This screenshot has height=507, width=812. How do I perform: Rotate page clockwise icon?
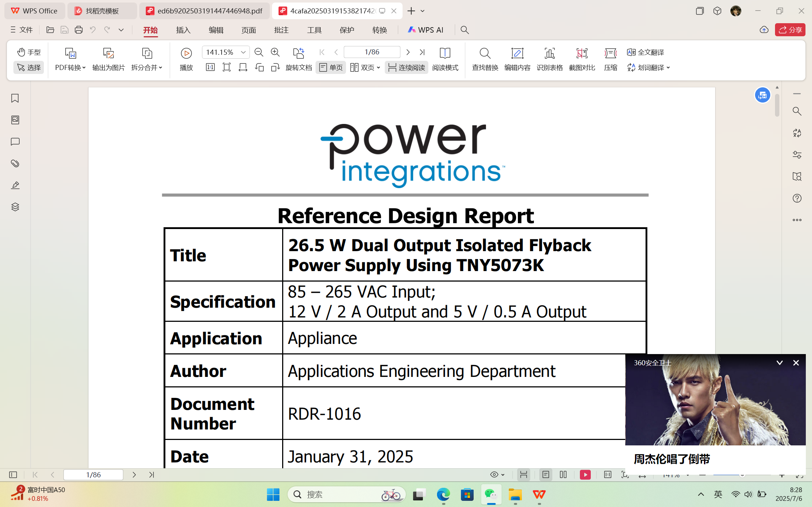click(276, 67)
